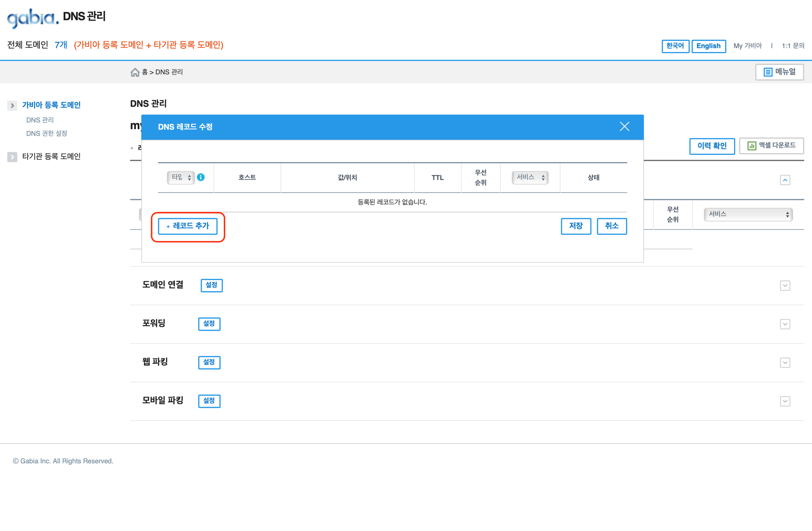Expand the 가비아 등록 도메인 sidebar arrow
Viewport: 812px width, 531px height.
tap(12, 106)
